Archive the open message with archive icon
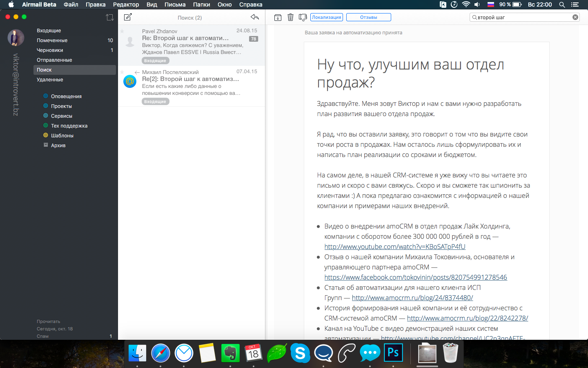This screenshot has width=588, height=368. 278,17
